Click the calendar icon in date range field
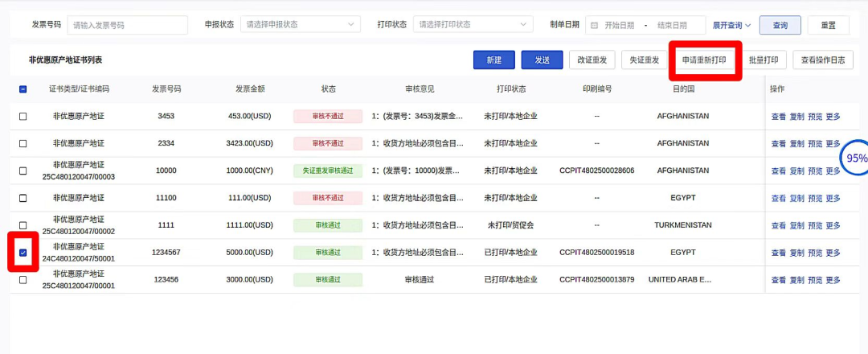The image size is (868, 354). (x=595, y=25)
